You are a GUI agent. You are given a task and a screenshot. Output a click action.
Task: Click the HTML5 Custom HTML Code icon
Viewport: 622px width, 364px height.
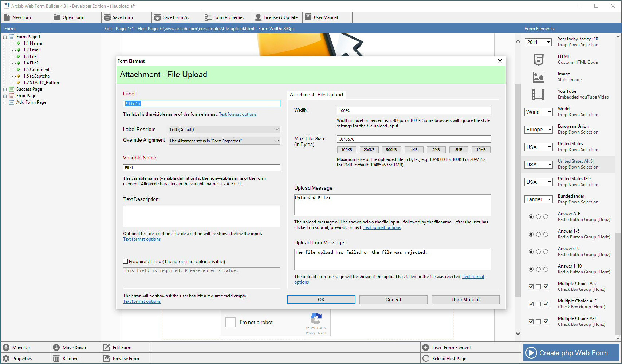(538, 59)
